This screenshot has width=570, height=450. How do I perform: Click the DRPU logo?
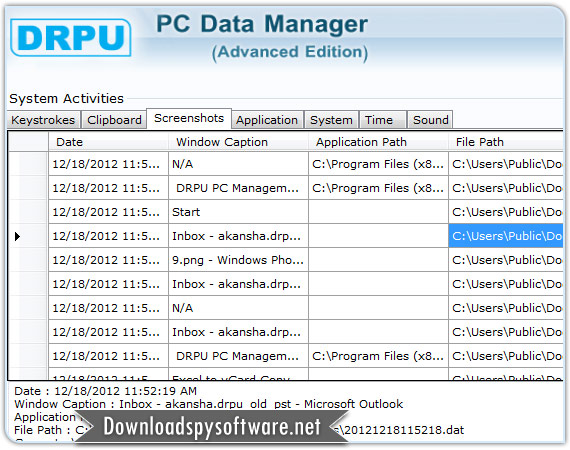tap(71, 37)
